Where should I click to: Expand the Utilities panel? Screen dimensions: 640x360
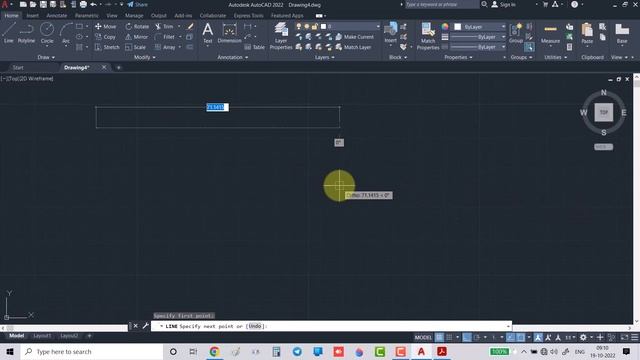tap(556, 58)
